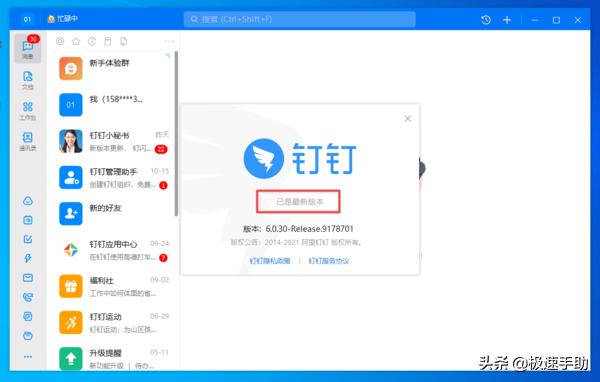Open the 通讯录 contacts sidebar icon
The image size is (600, 382).
[28, 141]
